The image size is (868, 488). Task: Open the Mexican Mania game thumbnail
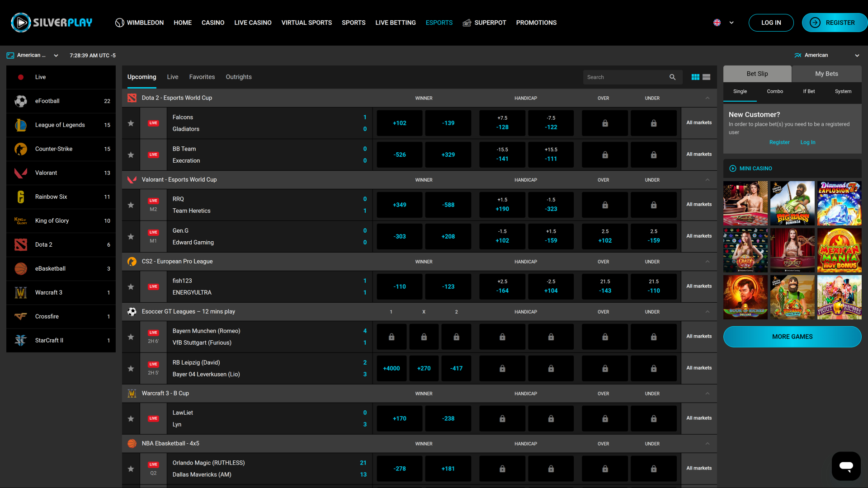839,250
